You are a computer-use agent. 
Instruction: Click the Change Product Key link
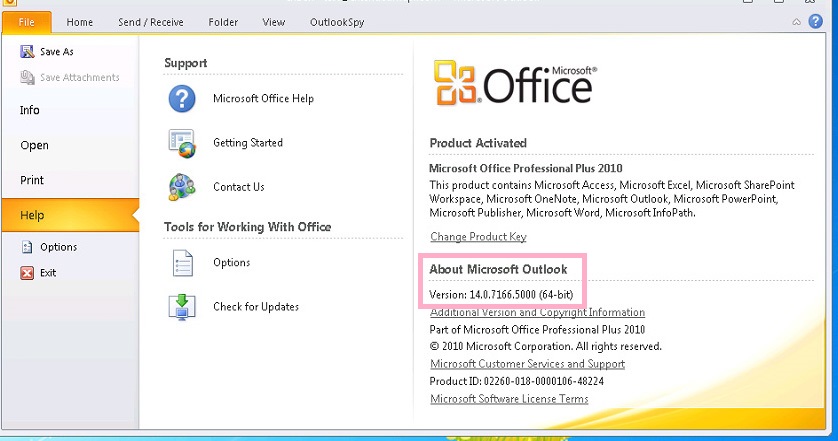pos(478,237)
